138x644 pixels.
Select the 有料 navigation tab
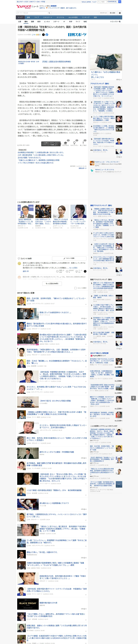pyautogui.click(x=95, y=17)
